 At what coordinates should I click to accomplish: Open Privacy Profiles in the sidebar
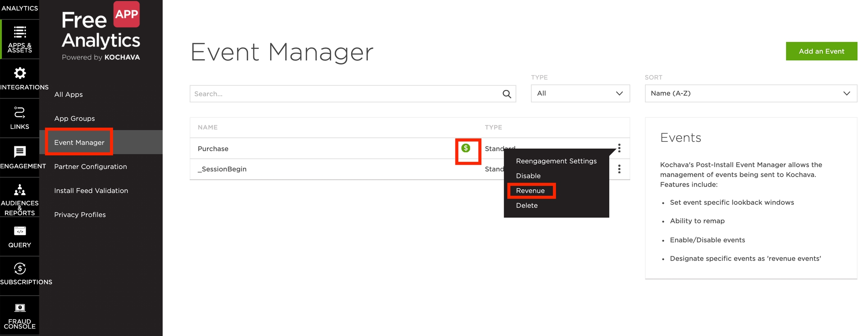tap(80, 215)
